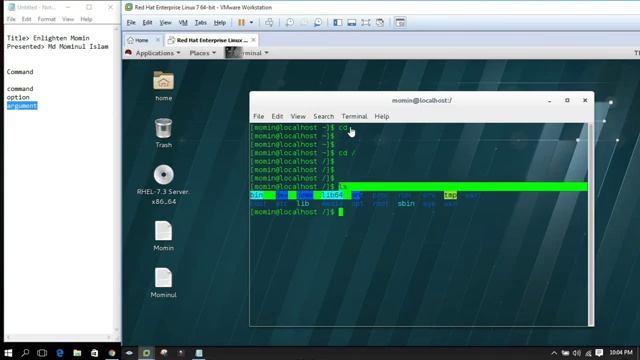Open Terminal window View menu
The image size is (640, 360).
pos(298,116)
